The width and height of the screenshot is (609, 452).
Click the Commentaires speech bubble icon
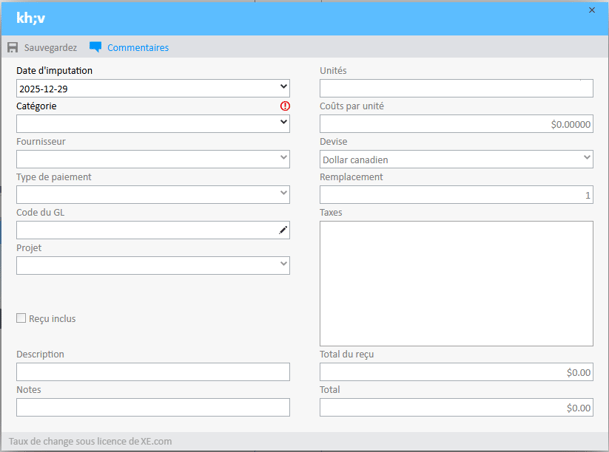point(96,47)
